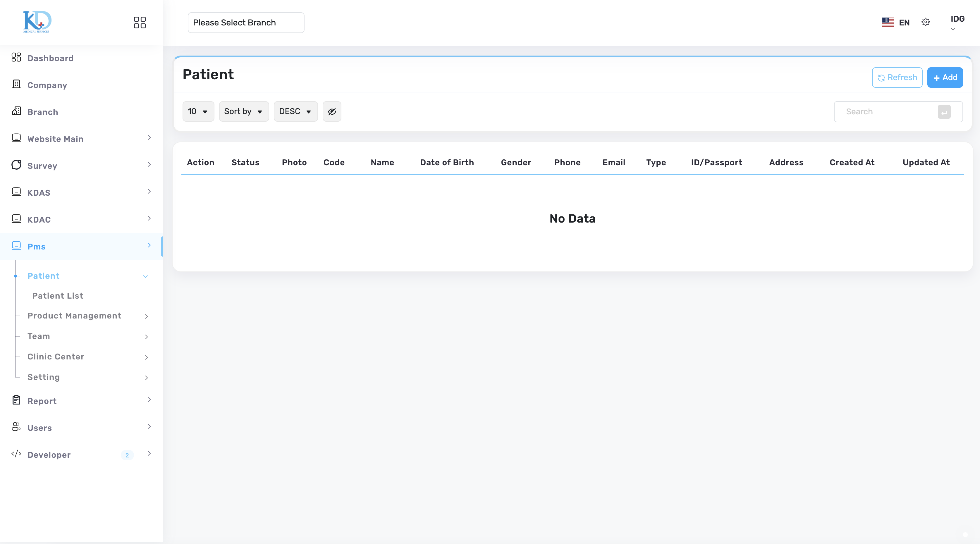Open the Please Select Branch dropdown
This screenshot has width=980, height=544.
point(246,23)
